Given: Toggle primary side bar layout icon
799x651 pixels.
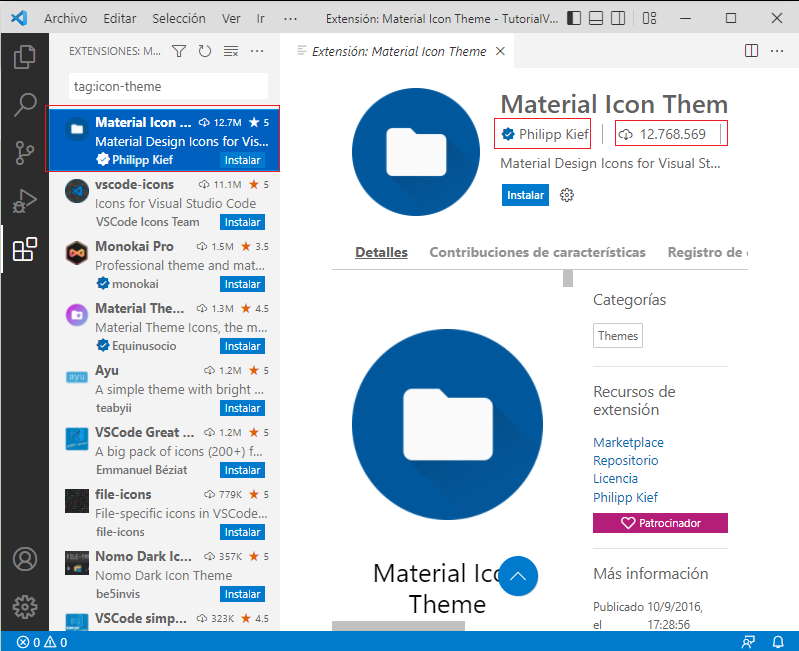Looking at the screenshot, I should click(x=574, y=18).
